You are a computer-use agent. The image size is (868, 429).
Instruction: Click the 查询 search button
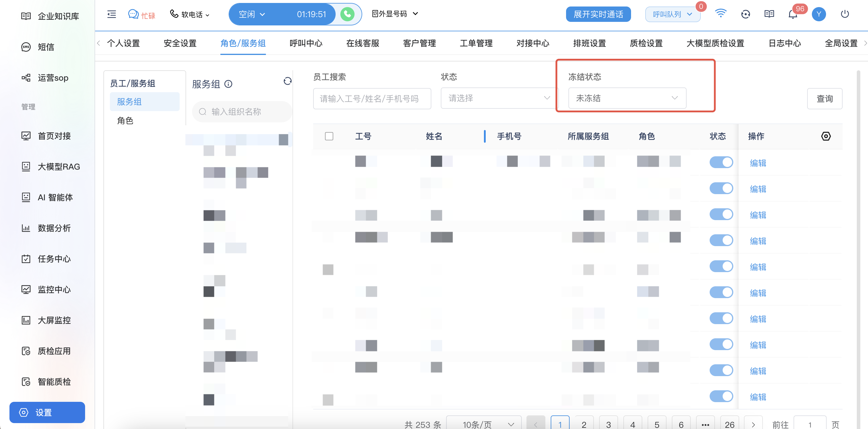point(825,98)
